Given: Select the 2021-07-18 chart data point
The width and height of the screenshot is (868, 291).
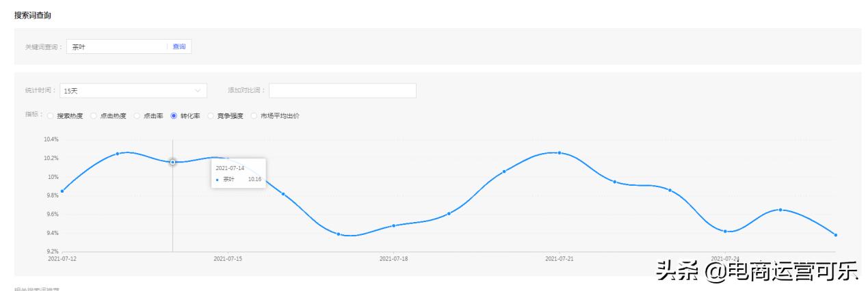Looking at the screenshot, I should pyautogui.click(x=394, y=225).
